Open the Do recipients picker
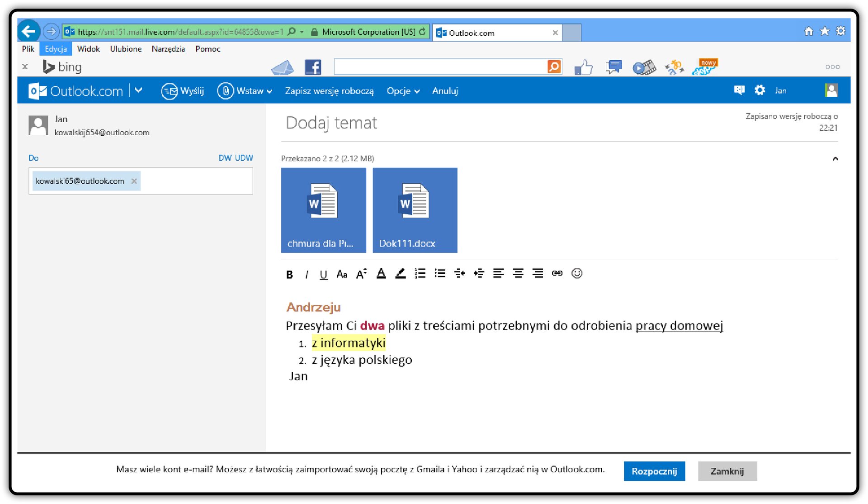Viewport: 868px width, 504px height. [33, 158]
